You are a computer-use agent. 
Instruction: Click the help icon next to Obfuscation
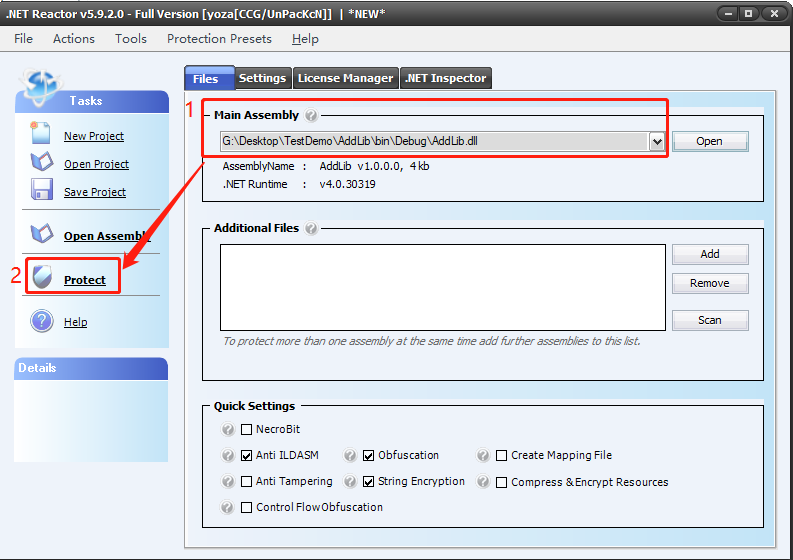350,455
